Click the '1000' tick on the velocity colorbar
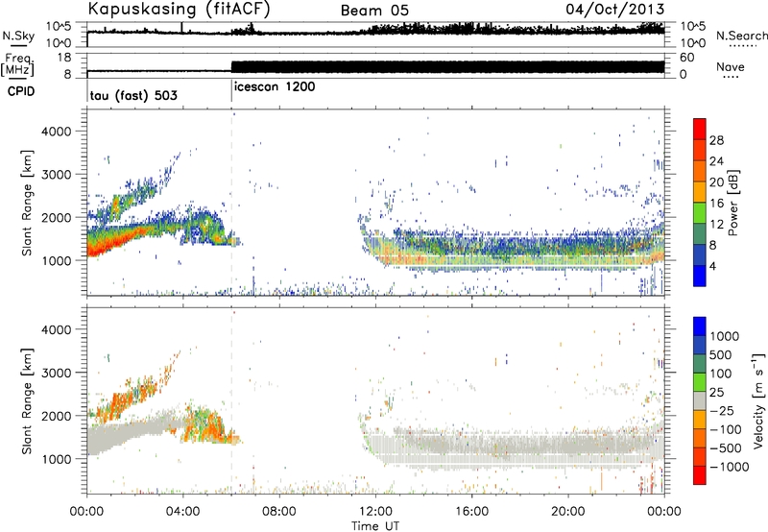This screenshot has width=768, height=532. coord(725,336)
